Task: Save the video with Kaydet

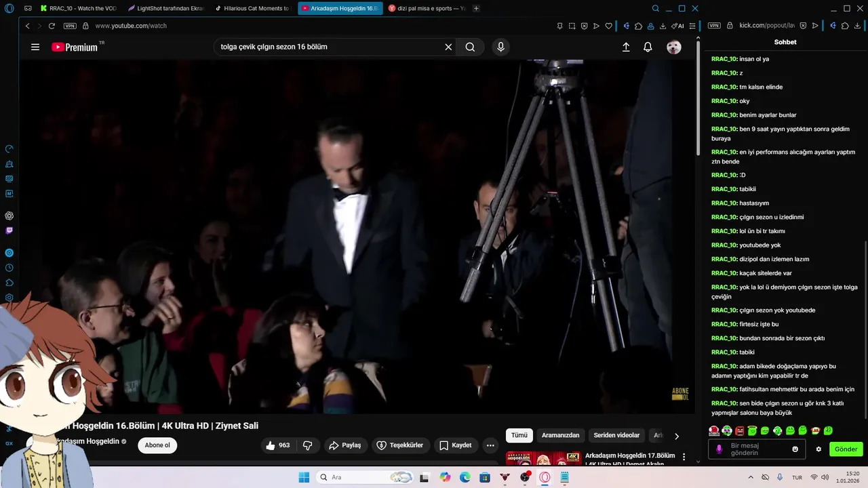Action: click(455, 445)
